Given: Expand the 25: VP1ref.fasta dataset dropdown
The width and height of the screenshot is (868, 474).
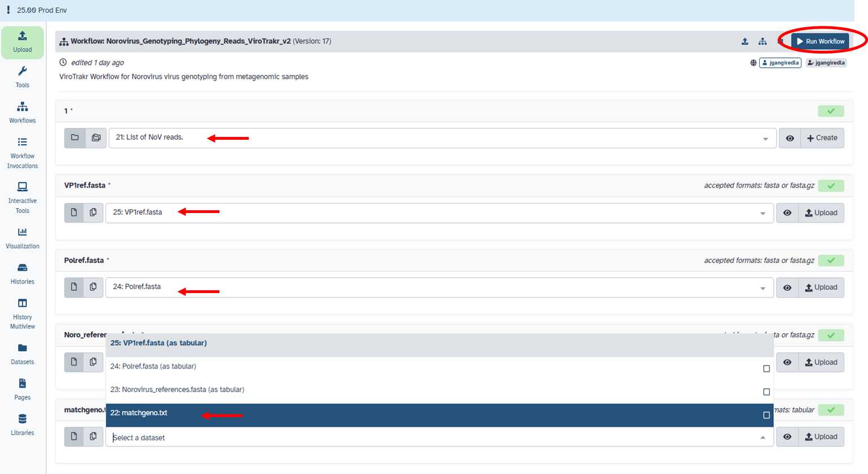Looking at the screenshot, I should coord(763,214).
